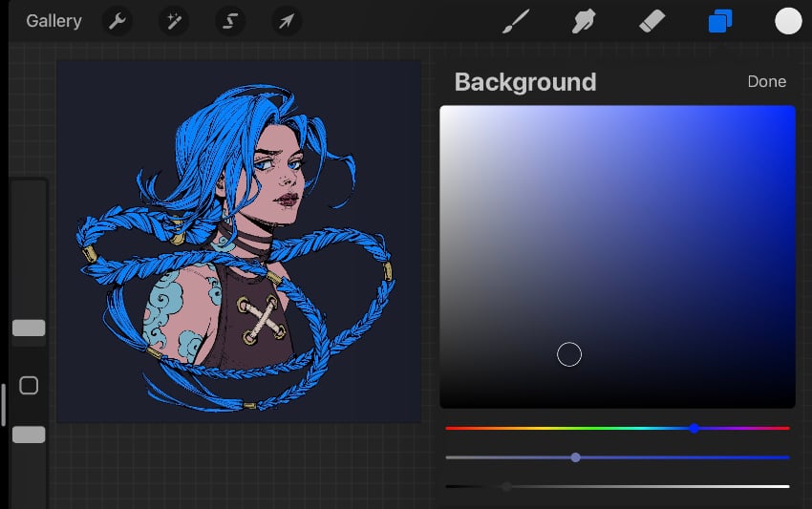Choose the Smudge finger tool
Viewport: 812px width, 509px height.
pos(584,21)
